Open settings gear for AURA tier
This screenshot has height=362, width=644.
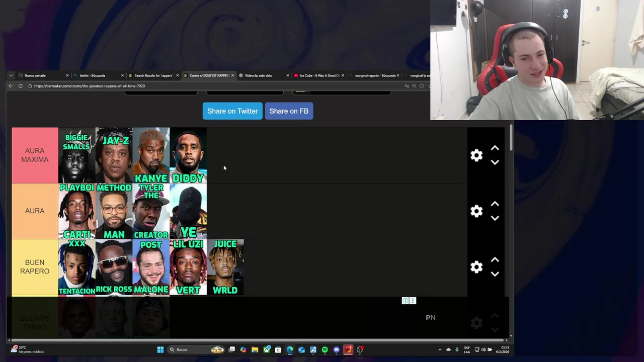[x=476, y=211]
